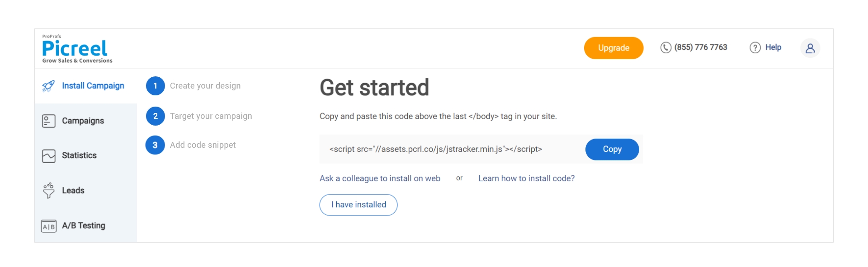This screenshot has width=868, height=267.
Task: Click the Install Campaign rocket icon
Action: [48, 86]
